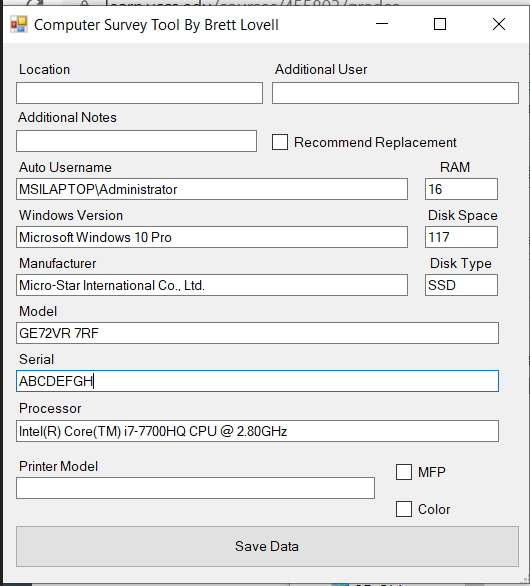
Task: Click the Model field showing GE72VR 7RF
Action: 258,333
